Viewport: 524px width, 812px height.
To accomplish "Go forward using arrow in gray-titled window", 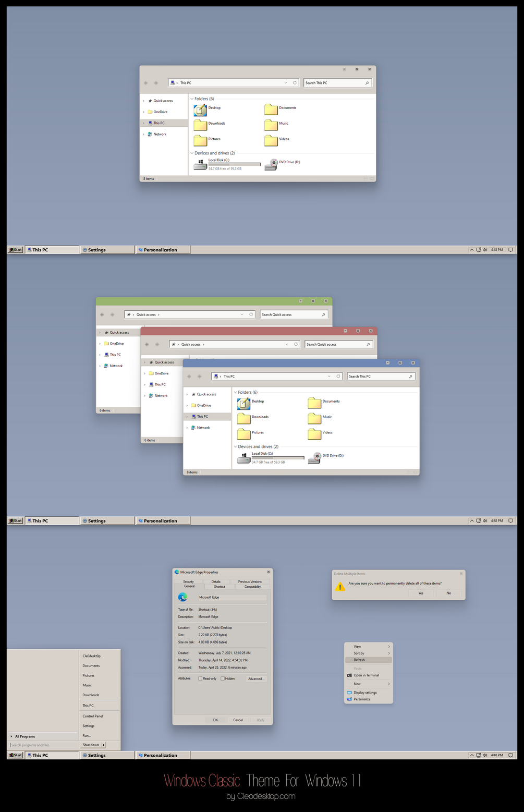I will 156,83.
